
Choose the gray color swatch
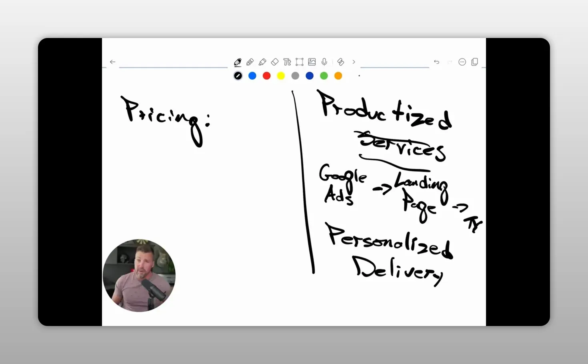click(295, 76)
